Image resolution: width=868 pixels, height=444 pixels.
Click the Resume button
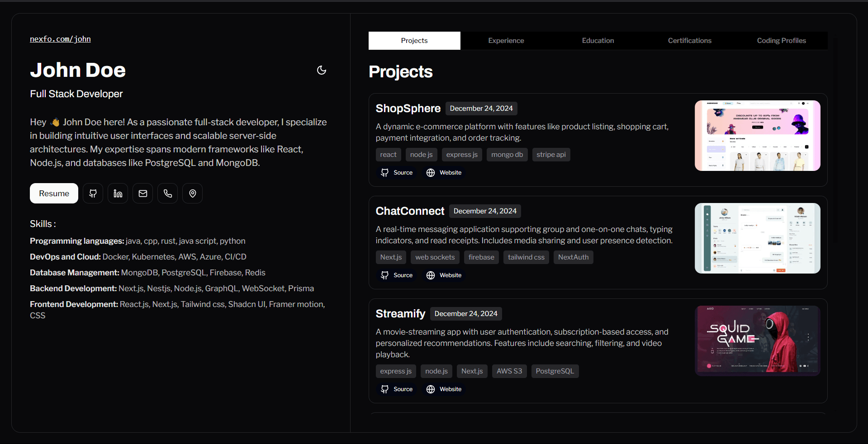point(53,193)
